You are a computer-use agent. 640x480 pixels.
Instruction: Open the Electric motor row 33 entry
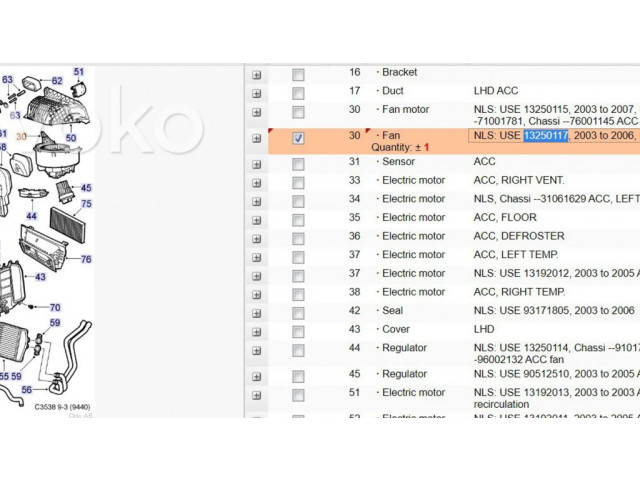(413, 180)
